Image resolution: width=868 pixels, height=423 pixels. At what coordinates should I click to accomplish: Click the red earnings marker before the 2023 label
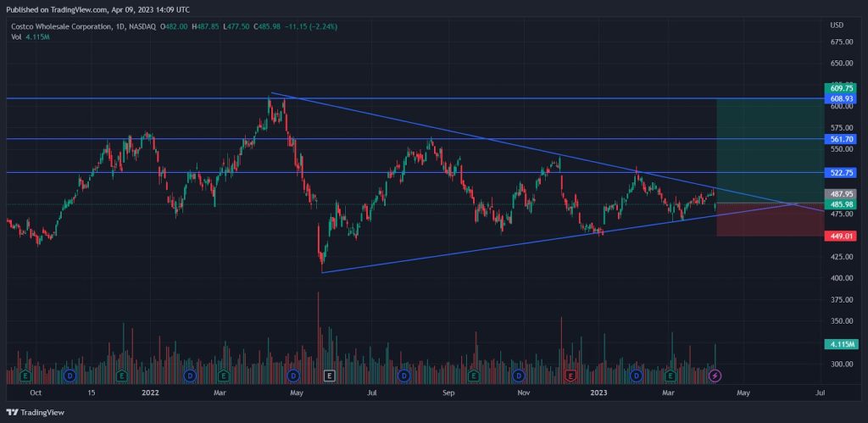tap(570, 376)
